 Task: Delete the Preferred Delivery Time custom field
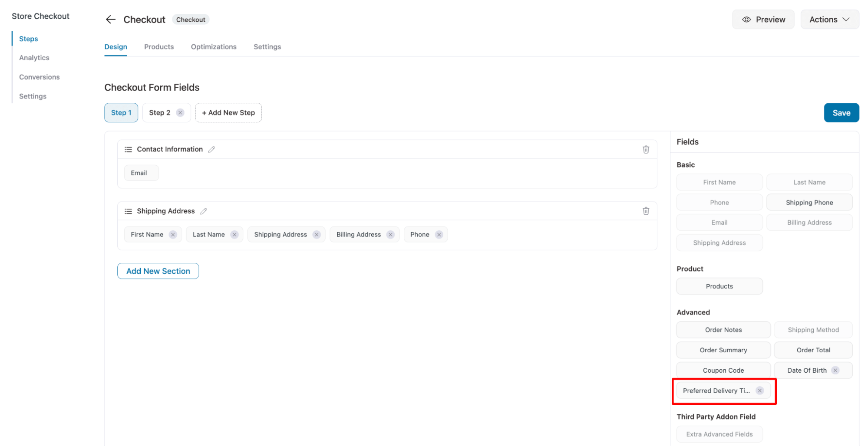(760, 390)
